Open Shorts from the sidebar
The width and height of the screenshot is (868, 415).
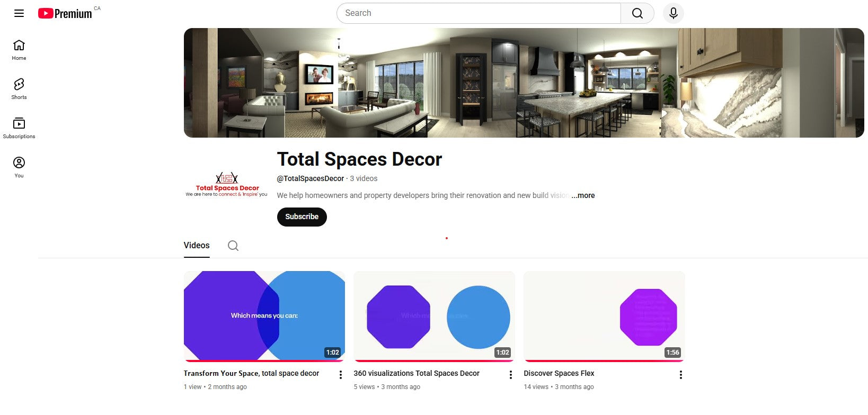[x=19, y=89]
